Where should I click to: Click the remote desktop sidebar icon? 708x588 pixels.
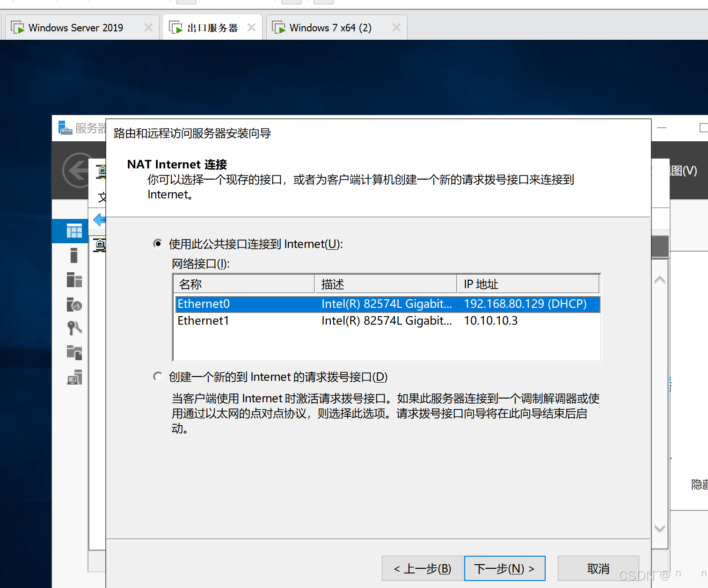[x=73, y=377]
